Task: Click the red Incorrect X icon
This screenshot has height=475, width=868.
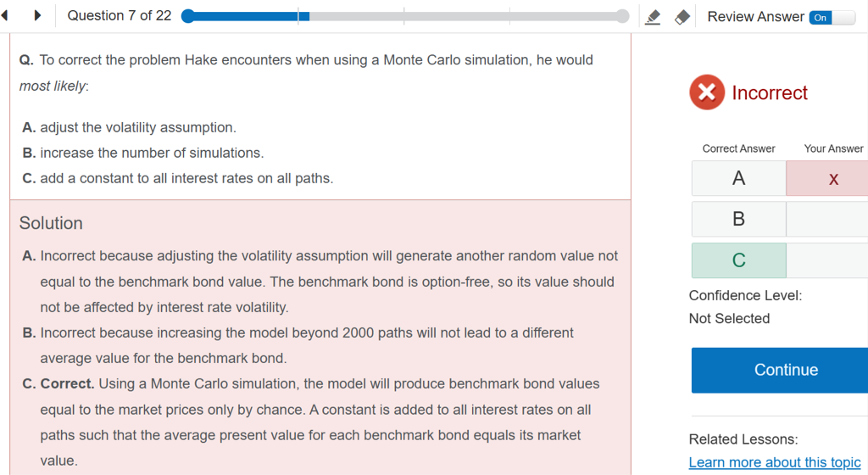Action: (707, 92)
